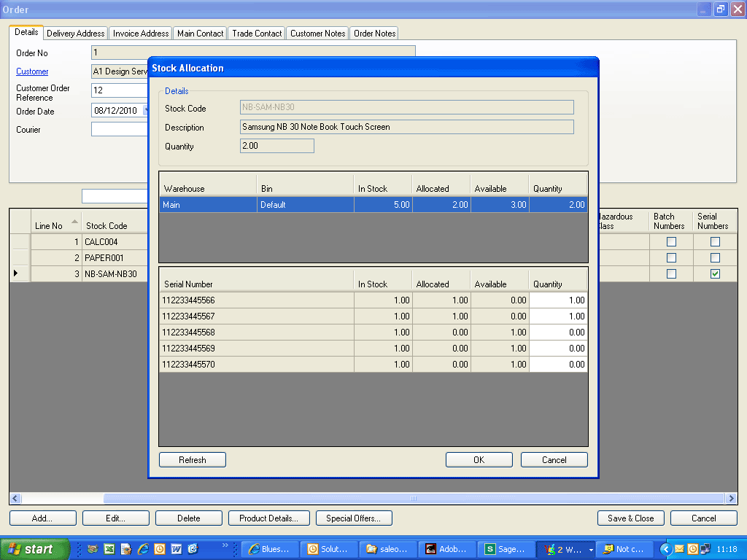Click the Delete button

tap(189, 518)
